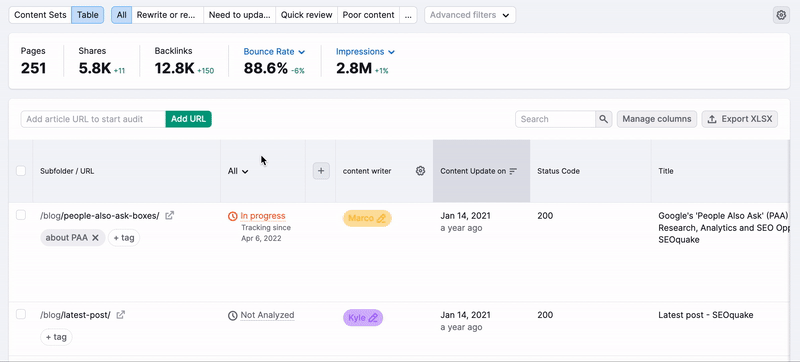Add a new column with plus icon
Screen dimensions: 800x362
[321, 171]
